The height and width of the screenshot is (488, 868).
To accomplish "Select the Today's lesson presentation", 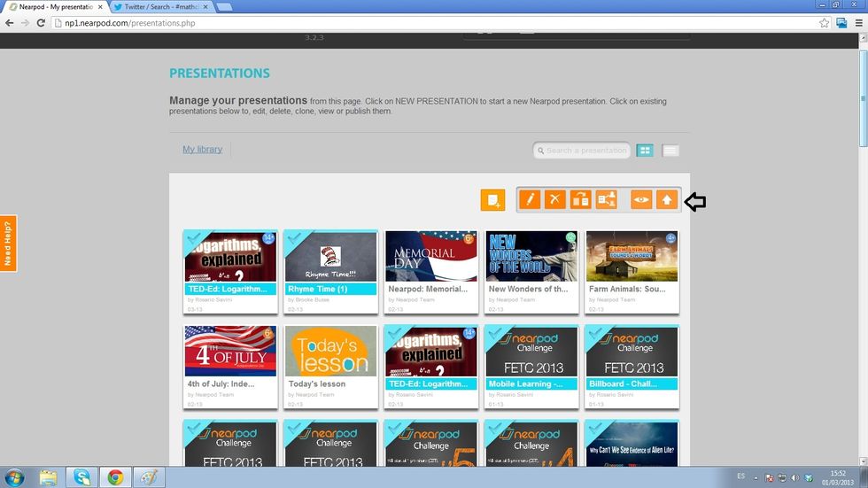I will pos(330,367).
